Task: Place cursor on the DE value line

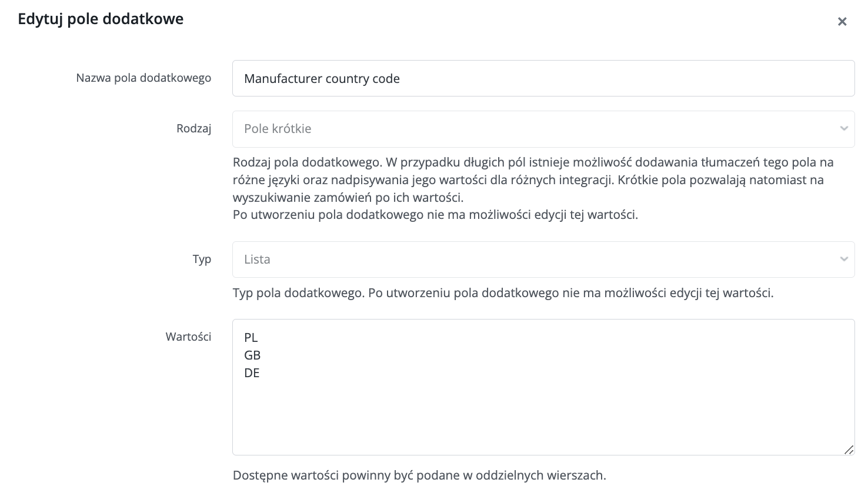Action: (252, 373)
